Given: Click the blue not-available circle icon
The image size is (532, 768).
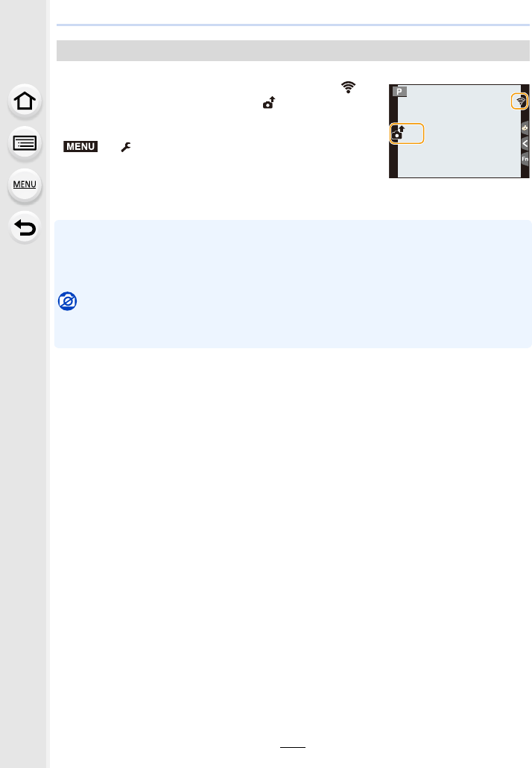Looking at the screenshot, I should point(68,301).
